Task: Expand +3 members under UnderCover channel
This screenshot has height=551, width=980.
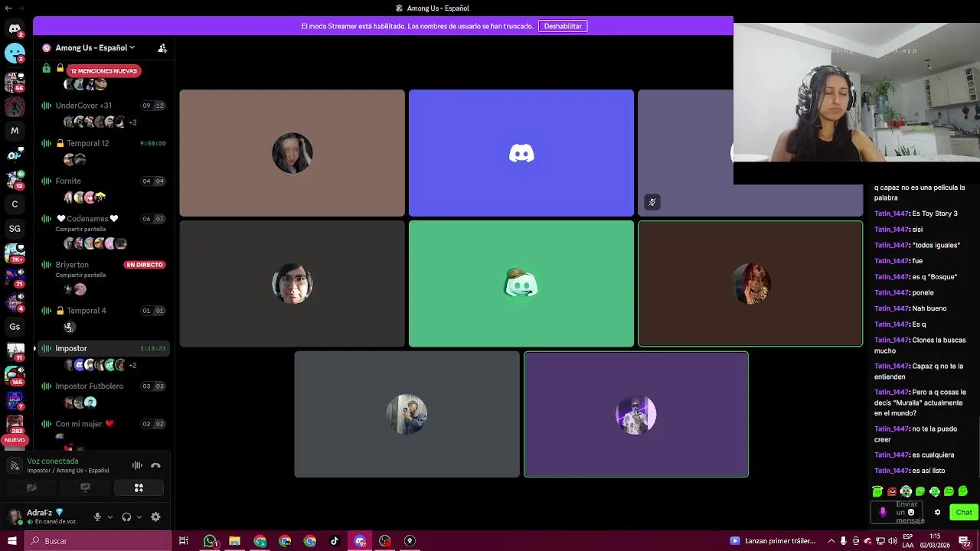Action: [132, 122]
